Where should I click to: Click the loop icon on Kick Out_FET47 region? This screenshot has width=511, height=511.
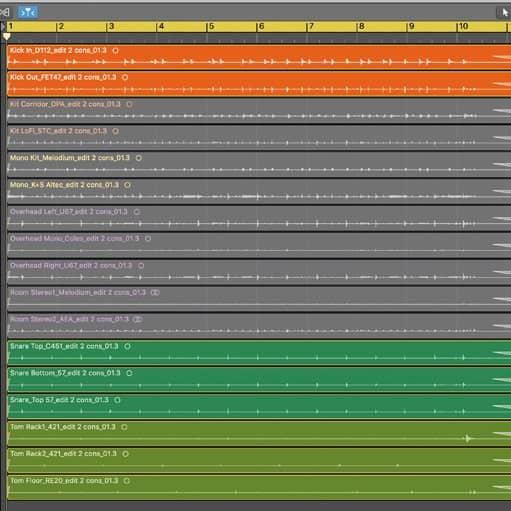pyautogui.click(x=125, y=77)
